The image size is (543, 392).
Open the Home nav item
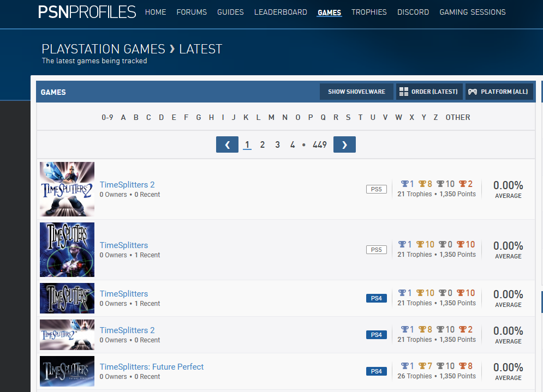156,12
